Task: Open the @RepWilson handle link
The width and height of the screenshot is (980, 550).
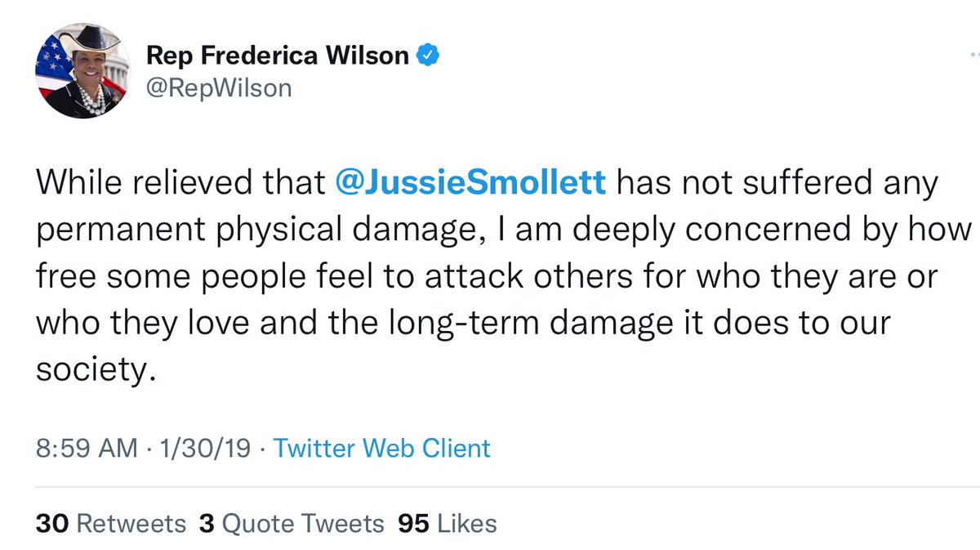Action: pos(218,87)
